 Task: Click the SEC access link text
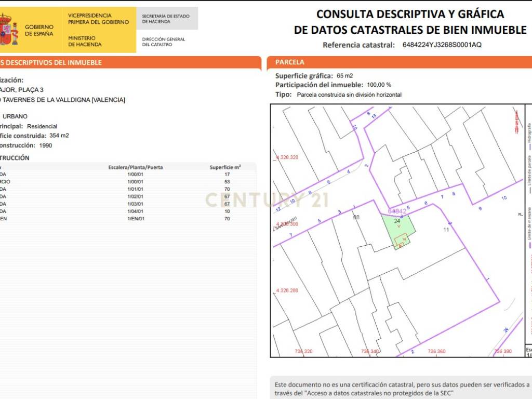pos(364,393)
